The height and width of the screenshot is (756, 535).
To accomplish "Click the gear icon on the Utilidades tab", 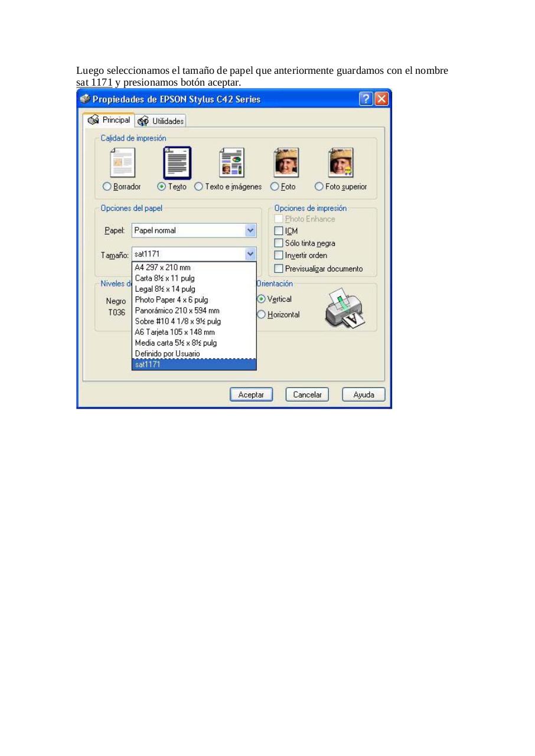I will tap(142, 120).
